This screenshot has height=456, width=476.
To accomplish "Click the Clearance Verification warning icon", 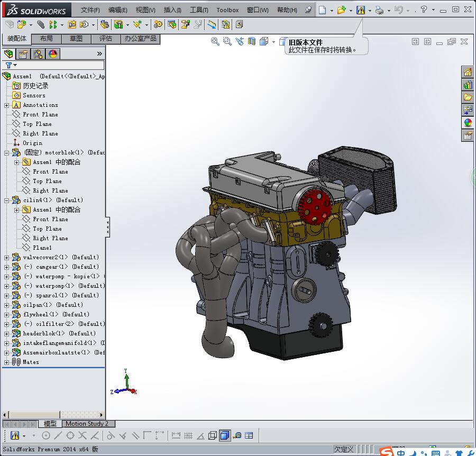I will pyautogui.click(x=225, y=24).
